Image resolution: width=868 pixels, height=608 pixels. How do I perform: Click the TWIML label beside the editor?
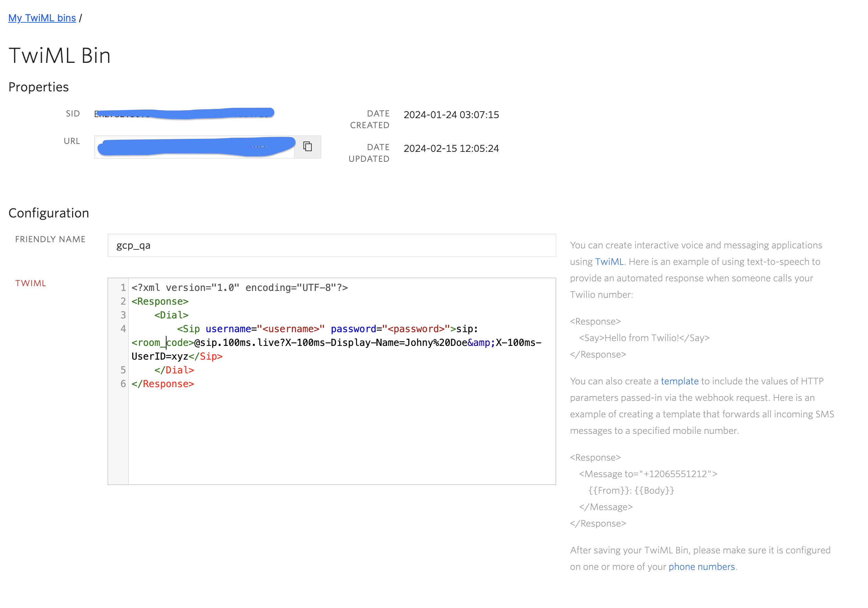point(31,283)
